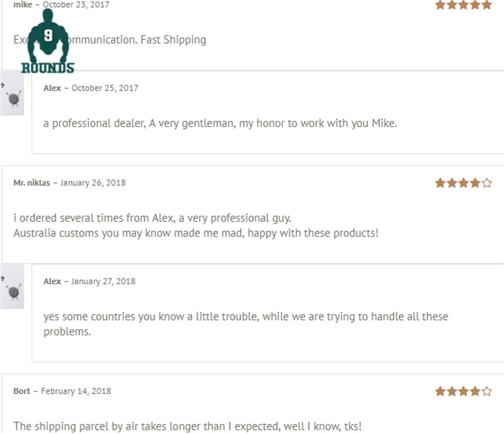Click the 9 Rounds logo
The image size is (504, 434).
click(47, 43)
